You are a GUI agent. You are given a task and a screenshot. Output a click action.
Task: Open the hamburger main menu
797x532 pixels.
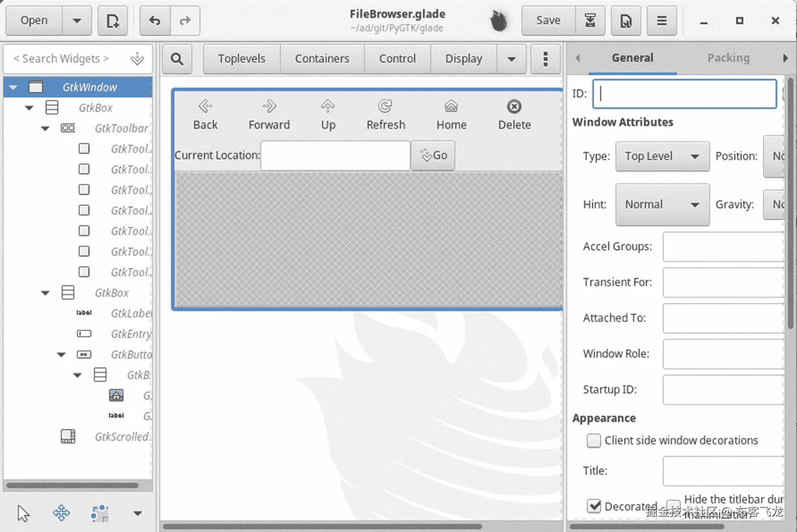(x=662, y=21)
